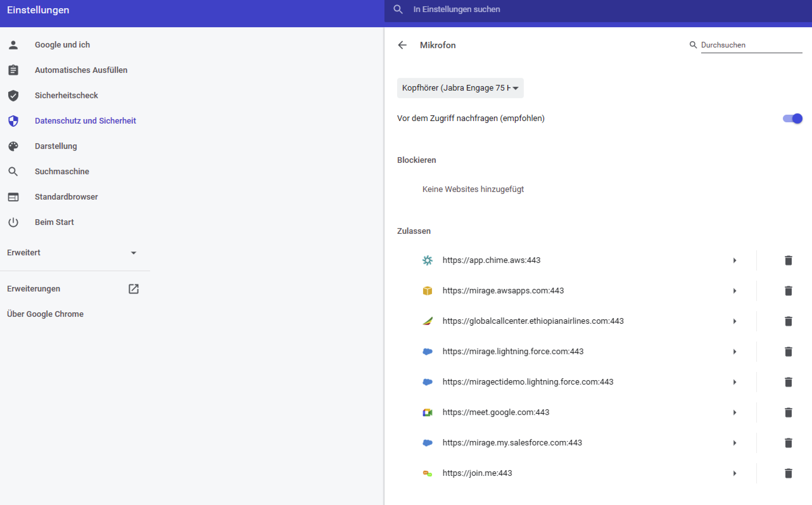Open details arrow for mirage.lightning.force.com
The height and width of the screenshot is (505, 812).
pyautogui.click(x=734, y=351)
